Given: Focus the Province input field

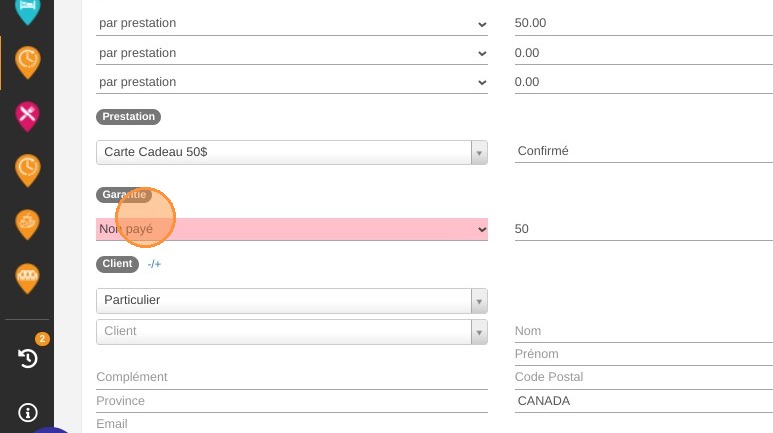Looking at the screenshot, I should (292, 401).
